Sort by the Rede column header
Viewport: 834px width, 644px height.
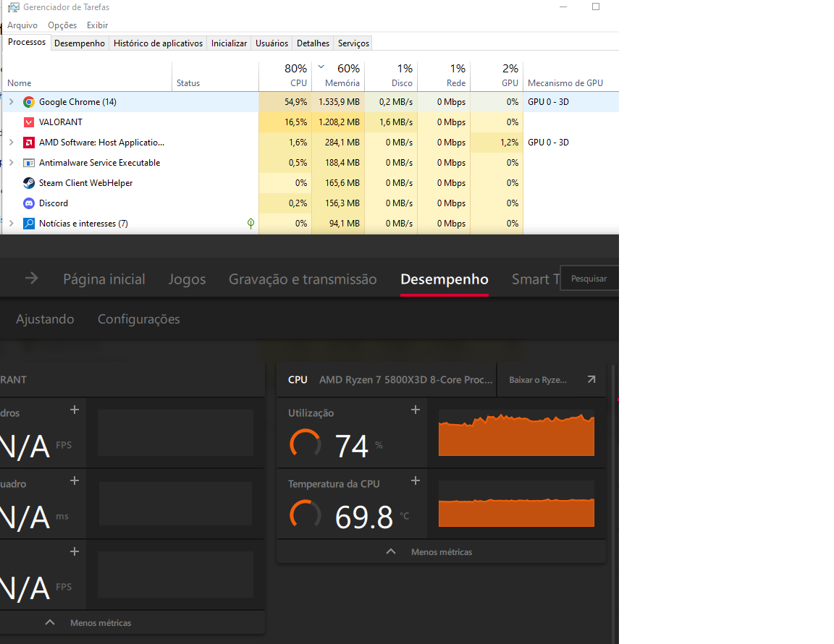444,77
